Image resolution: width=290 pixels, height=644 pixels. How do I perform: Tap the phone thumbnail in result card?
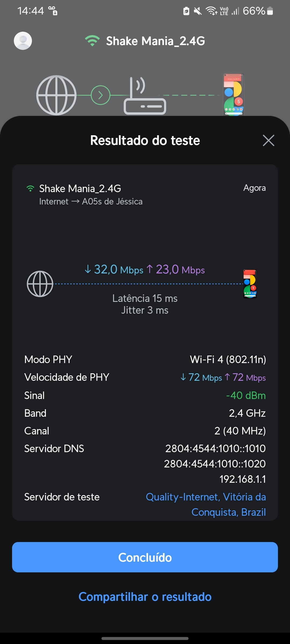pyautogui.click(x=250, y=284)
